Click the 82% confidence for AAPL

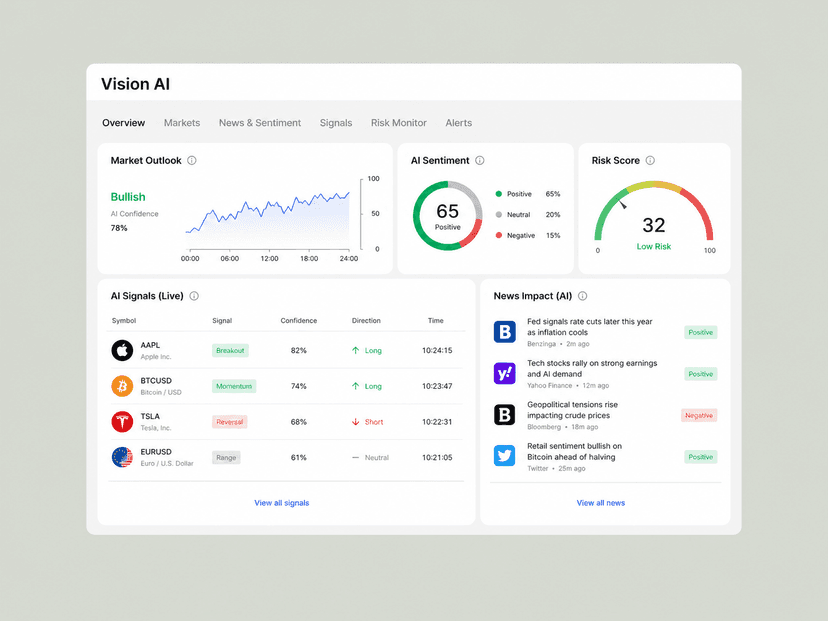pos(298,351)
